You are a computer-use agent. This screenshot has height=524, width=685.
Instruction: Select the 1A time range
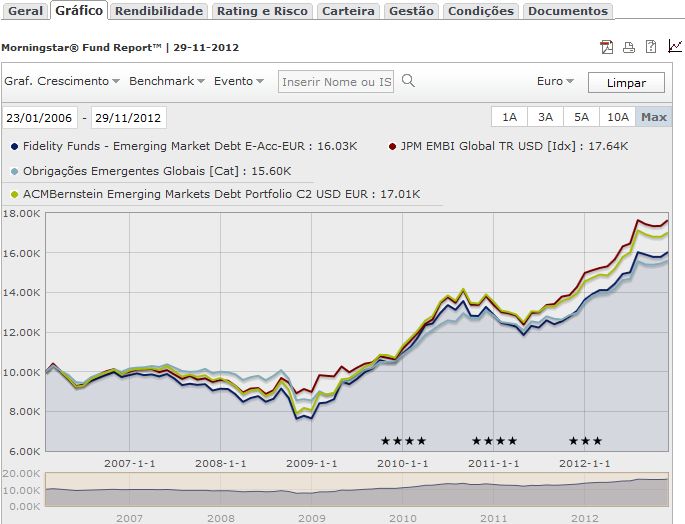tap(509, 117)
